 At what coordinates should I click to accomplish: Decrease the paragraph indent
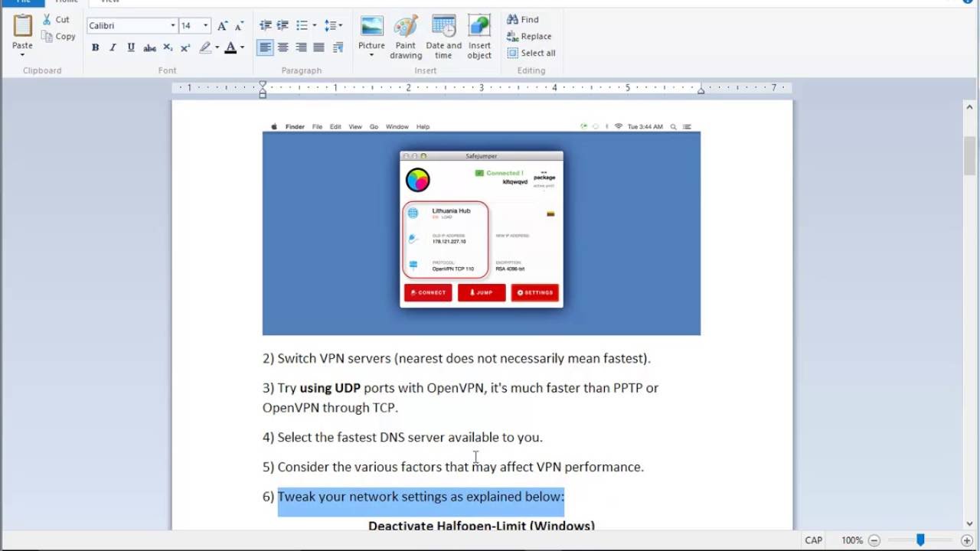tap(266, 25)
